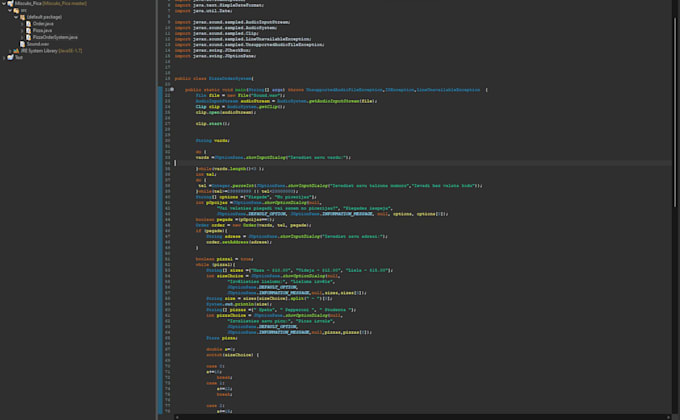Expand the PizzaOrderSystem.java tree node
This screenshot has height=420, width=680.
tap(22, 37)
